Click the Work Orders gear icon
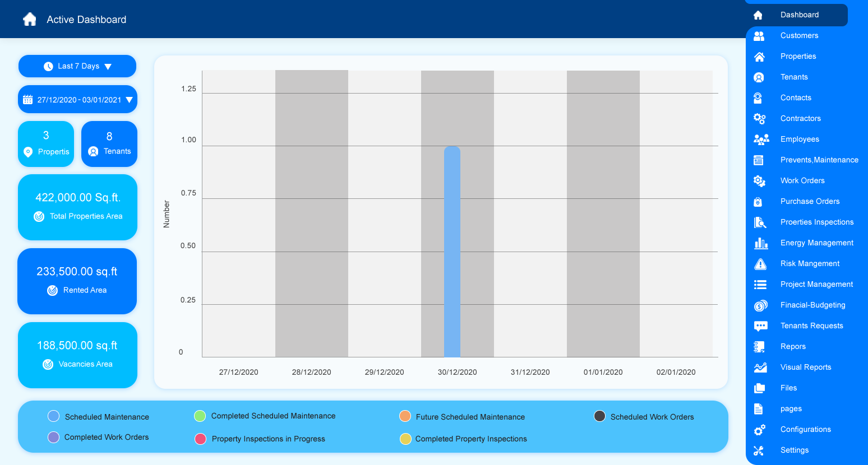868x465 pixels. tap(760, 181)
